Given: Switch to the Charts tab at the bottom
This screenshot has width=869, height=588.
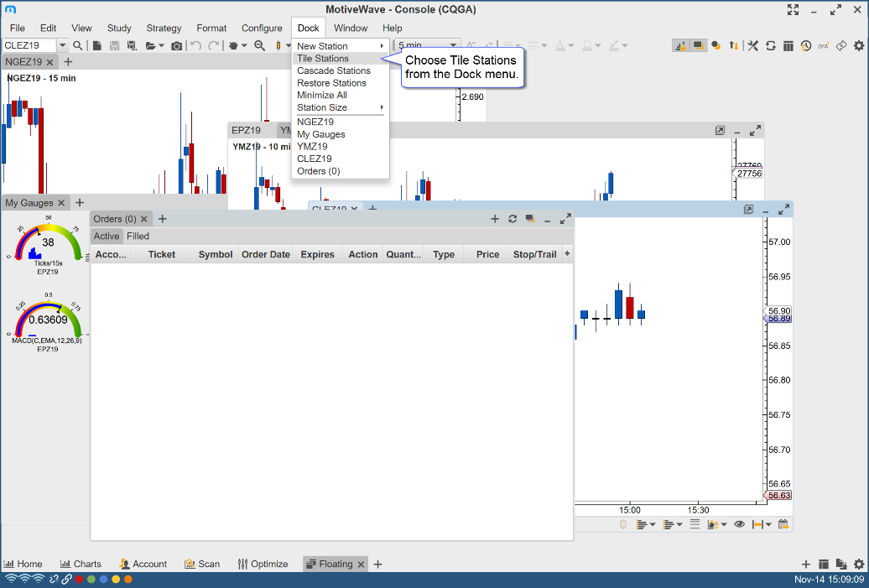Looking at the screenshot, I should [81, 564].
